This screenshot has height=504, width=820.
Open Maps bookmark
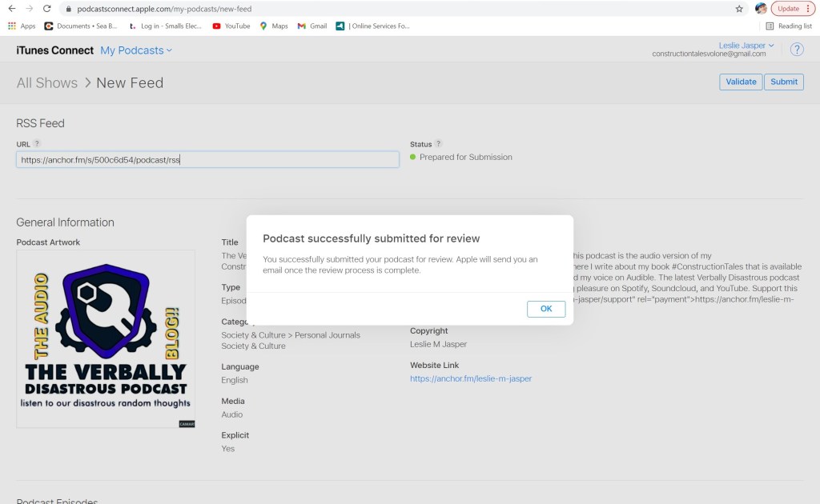pyautogui.click(x=273, y=26)
